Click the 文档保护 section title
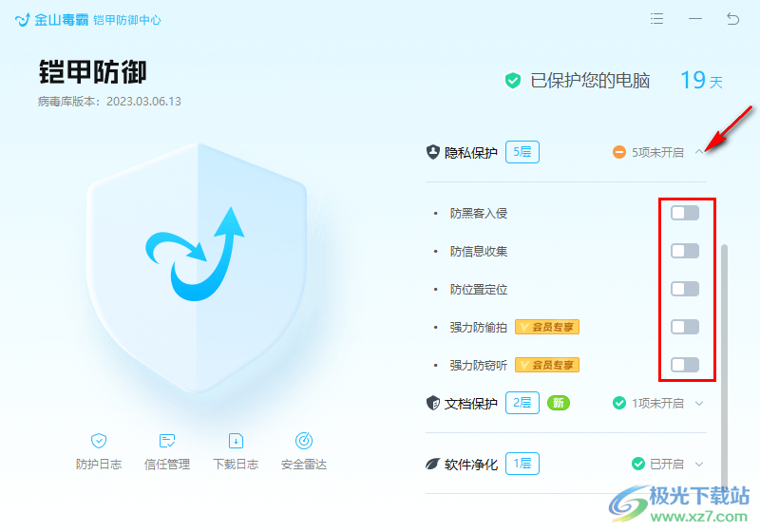This screenshot has height=532, width=760. pos(470,403)
